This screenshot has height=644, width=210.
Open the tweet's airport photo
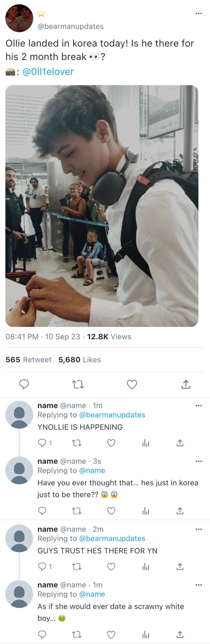102,206
